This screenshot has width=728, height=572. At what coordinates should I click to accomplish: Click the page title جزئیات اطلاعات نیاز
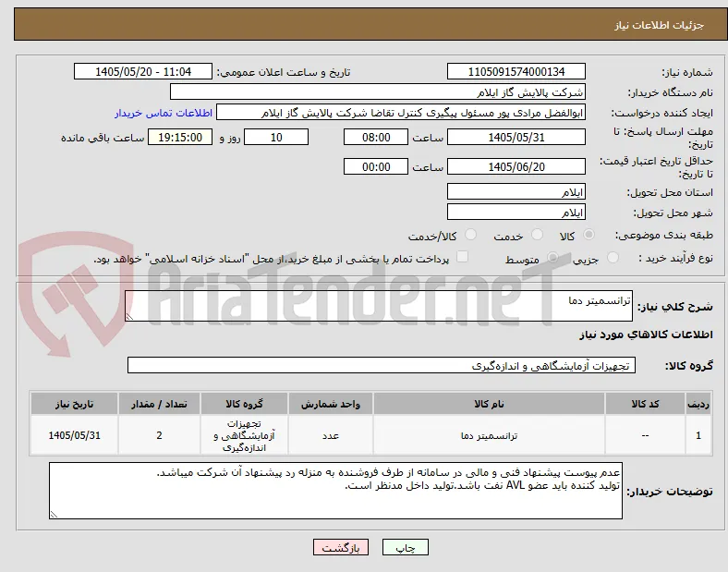[x=660, y=25]
